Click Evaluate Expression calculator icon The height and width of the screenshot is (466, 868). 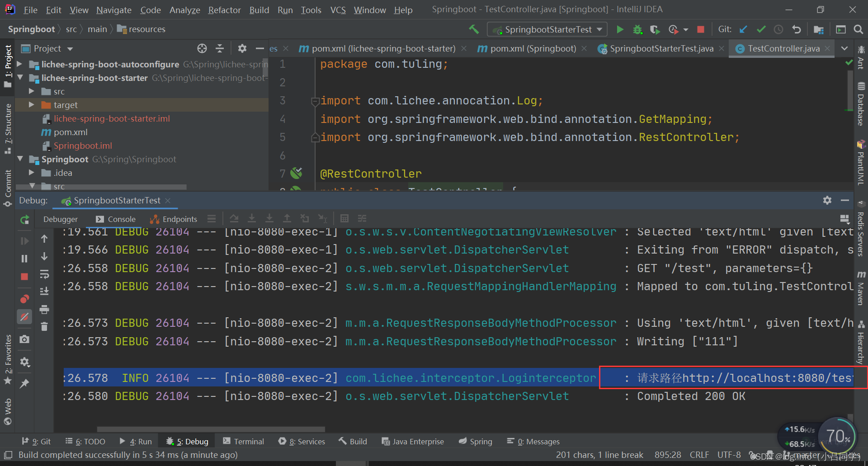coord(344,219)
